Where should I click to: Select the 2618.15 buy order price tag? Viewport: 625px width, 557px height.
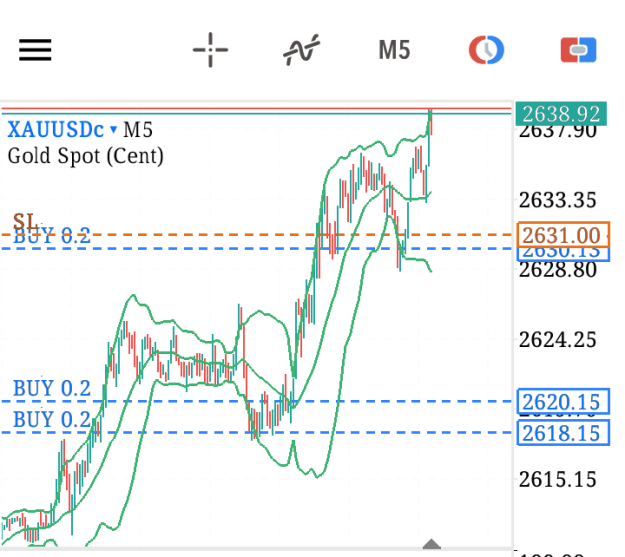[x=563, y=433]
